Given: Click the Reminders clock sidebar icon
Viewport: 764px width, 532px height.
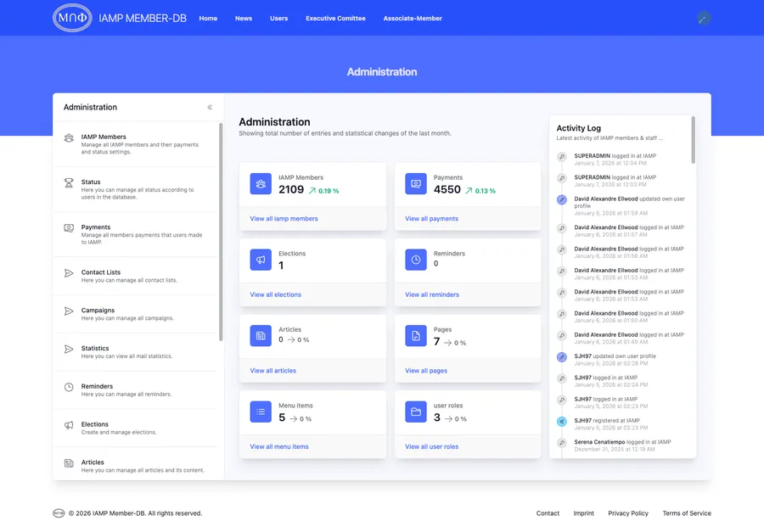Looking at the screenshot, I should click(69, 387).
